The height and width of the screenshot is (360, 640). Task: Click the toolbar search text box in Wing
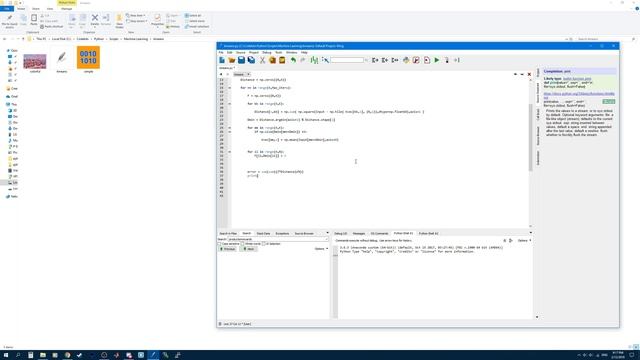click(347, 60)
